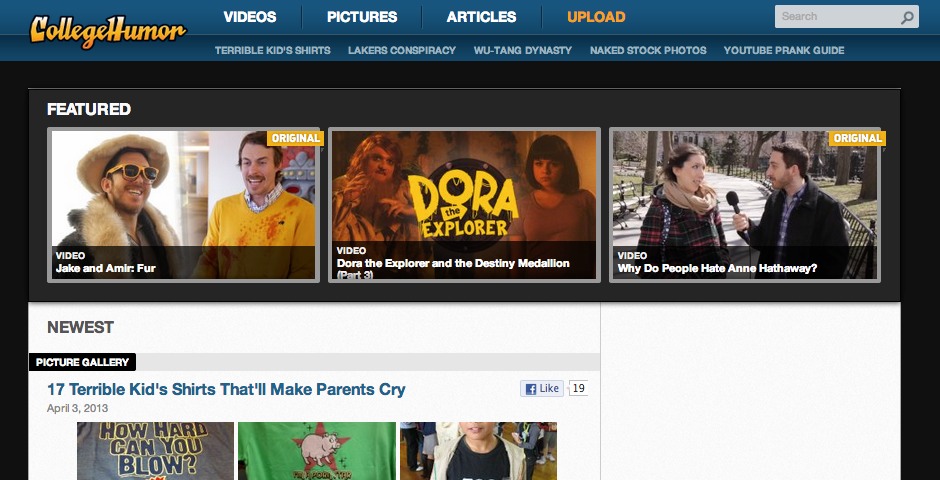Open the Naked Stock Photos link
Viewport: 940px width, 480px height.
[648, 50]
